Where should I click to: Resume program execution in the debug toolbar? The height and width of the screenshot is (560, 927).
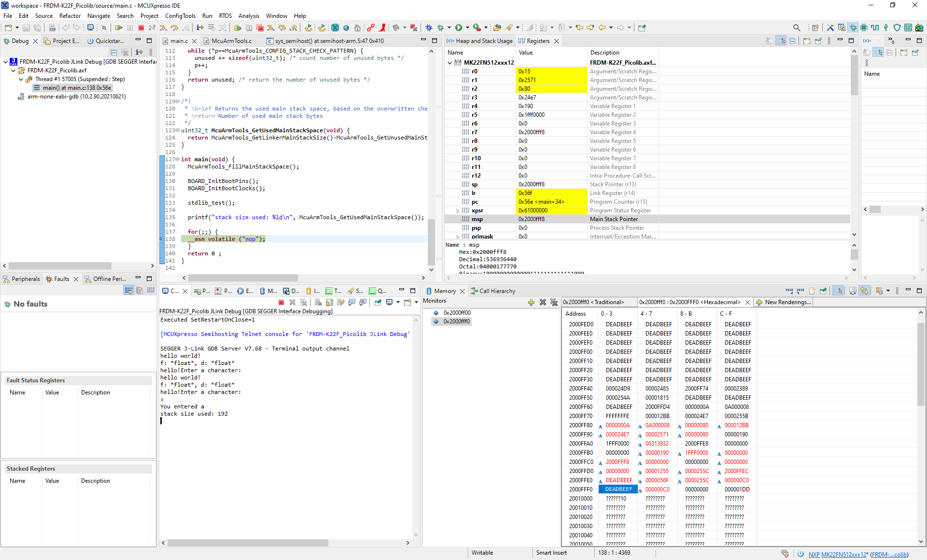pyautogui.click(x=119, y=28)
